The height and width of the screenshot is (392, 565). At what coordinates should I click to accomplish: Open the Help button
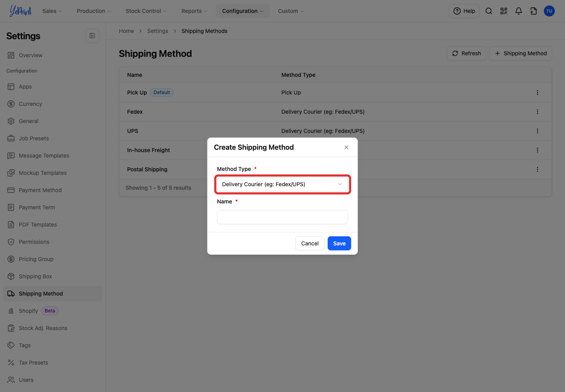464,11
